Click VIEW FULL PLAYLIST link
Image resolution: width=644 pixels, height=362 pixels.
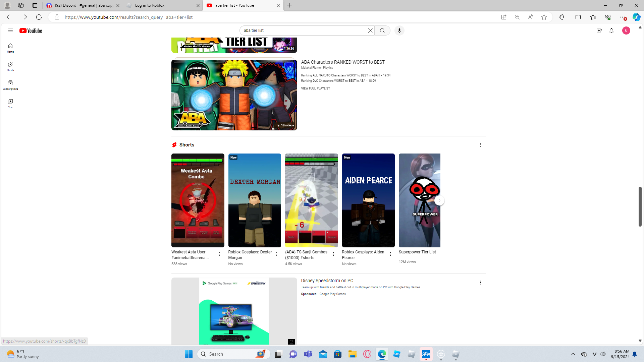[315, 88]
